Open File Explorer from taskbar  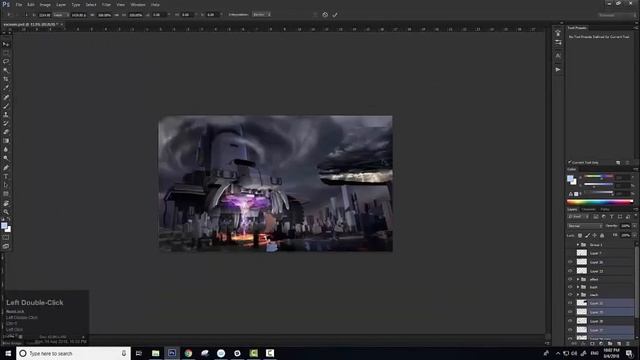tap(156, 353)
